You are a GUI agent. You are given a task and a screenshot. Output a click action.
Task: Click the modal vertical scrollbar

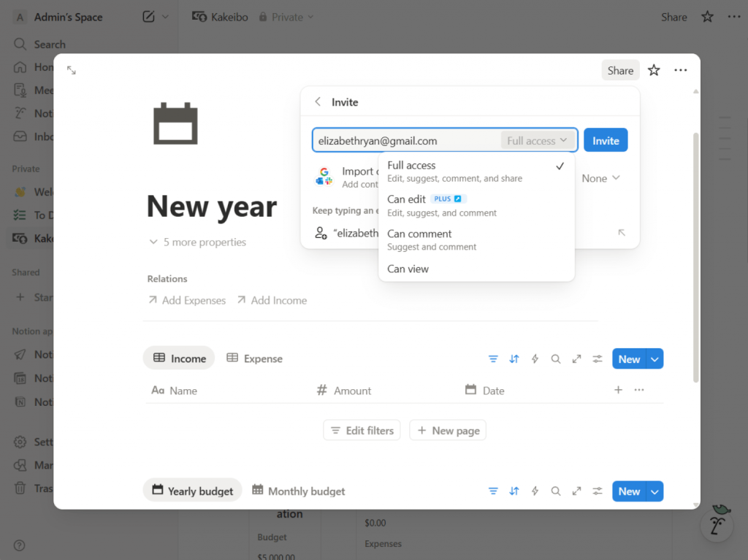(x=695, y=258)
